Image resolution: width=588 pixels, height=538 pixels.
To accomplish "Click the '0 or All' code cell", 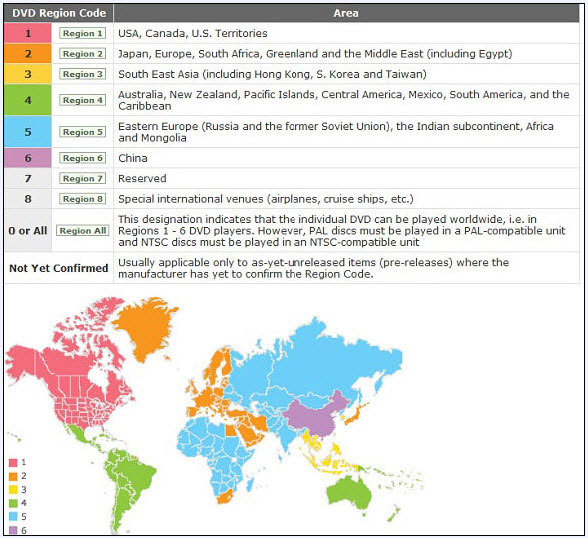I will (28, 231).
